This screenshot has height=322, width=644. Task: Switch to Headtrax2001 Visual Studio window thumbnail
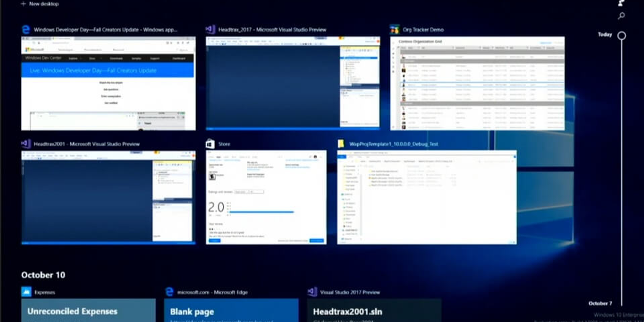tap(108, 197)
